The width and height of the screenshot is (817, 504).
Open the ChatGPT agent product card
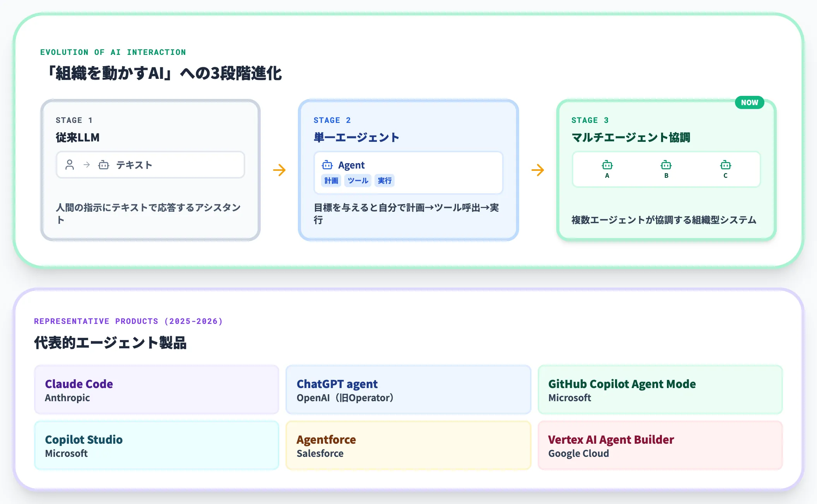tap(408, 390)
